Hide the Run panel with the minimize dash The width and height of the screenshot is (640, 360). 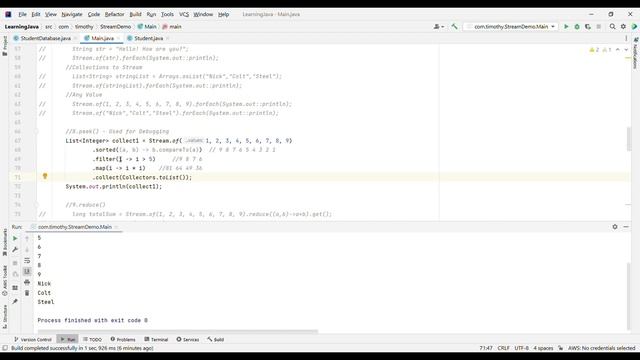click(626, 227)
